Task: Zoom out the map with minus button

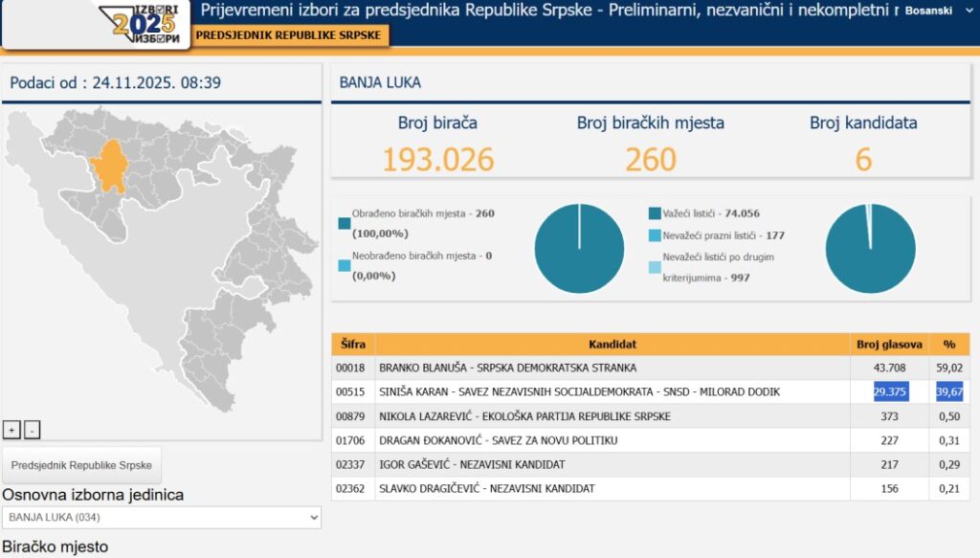Action: [32, 430]
